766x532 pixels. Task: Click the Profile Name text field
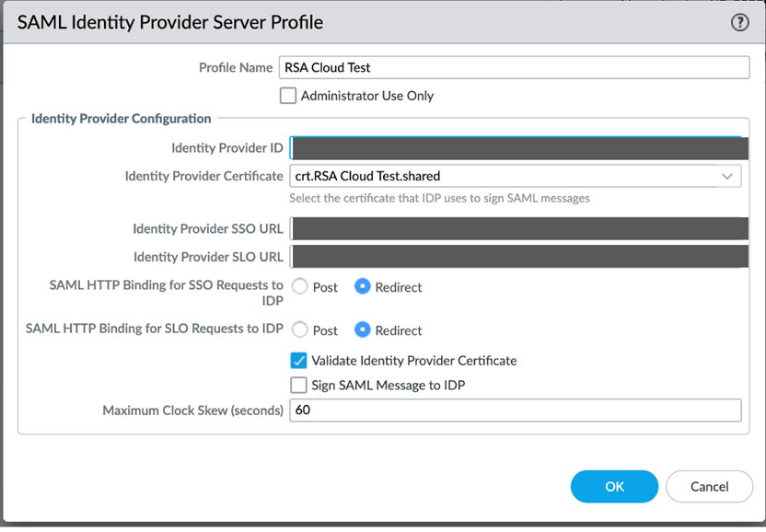point(515,67)
